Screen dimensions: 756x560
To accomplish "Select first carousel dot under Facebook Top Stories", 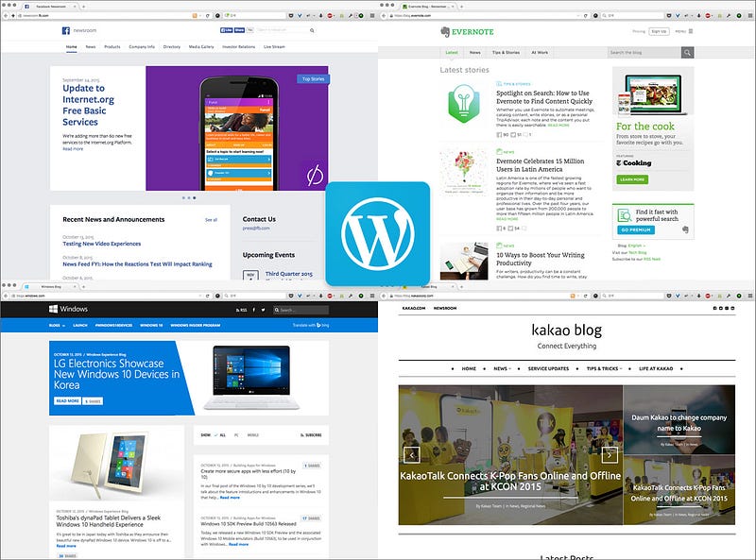I will tap(183, 198).
